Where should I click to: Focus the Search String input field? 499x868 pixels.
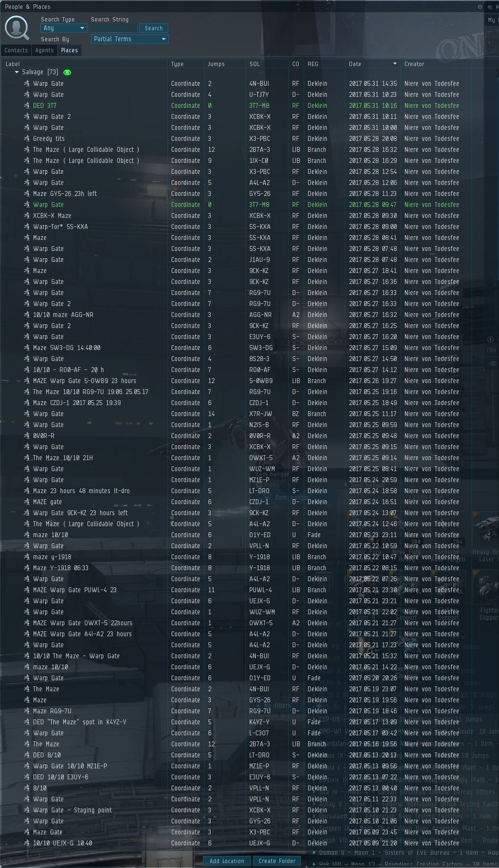(x=114, y=28)
